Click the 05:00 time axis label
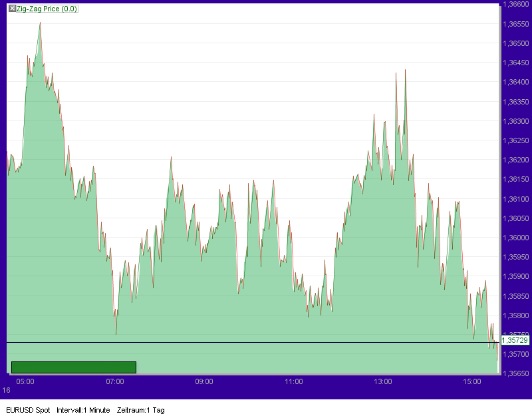Image resolution: width=532 pixels, height=416 pixels. [26, 381]
